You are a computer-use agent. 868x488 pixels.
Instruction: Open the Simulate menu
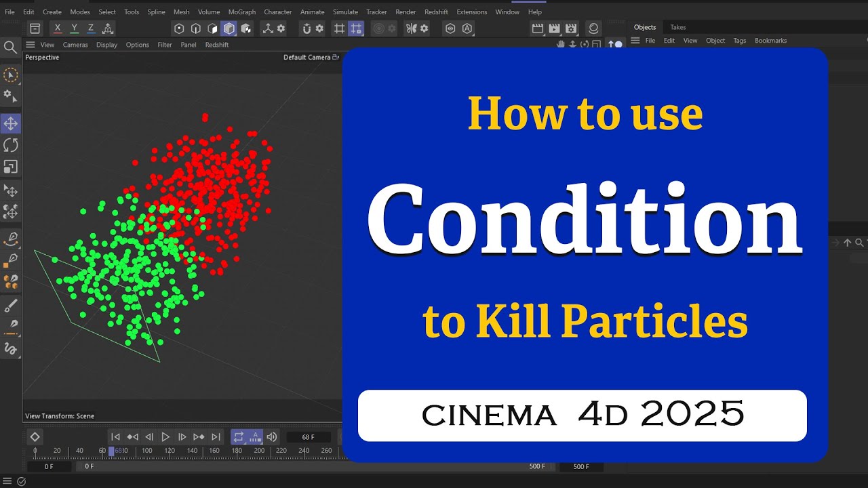point(345,12)
